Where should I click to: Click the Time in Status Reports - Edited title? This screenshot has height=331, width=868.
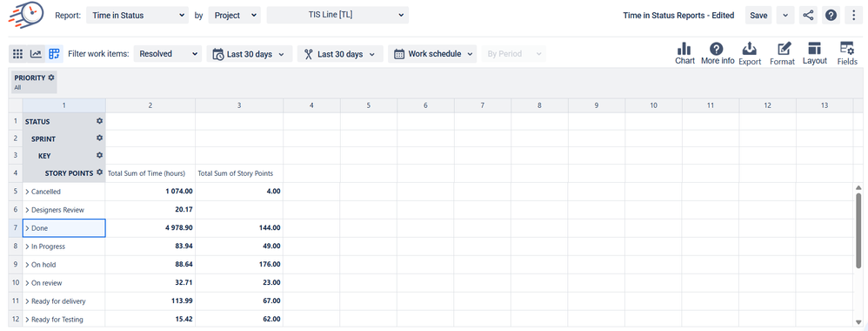tap(678, 16)
